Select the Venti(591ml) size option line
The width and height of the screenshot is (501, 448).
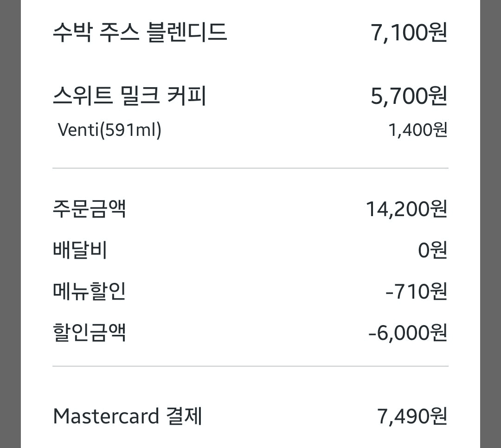(109, 130)
